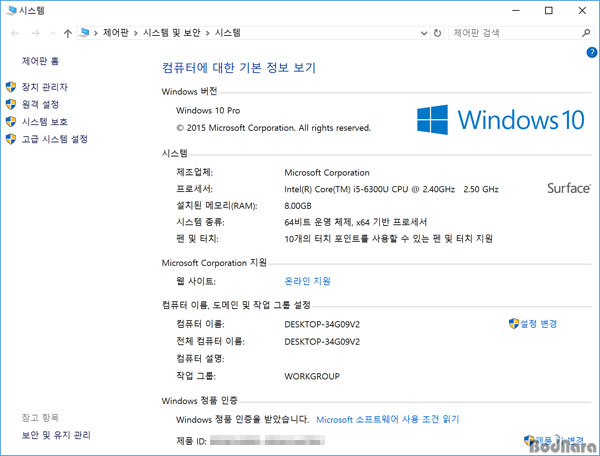Open 제어판 홈 link
This screenshot has height=456, width=600.
click(40, 61)
